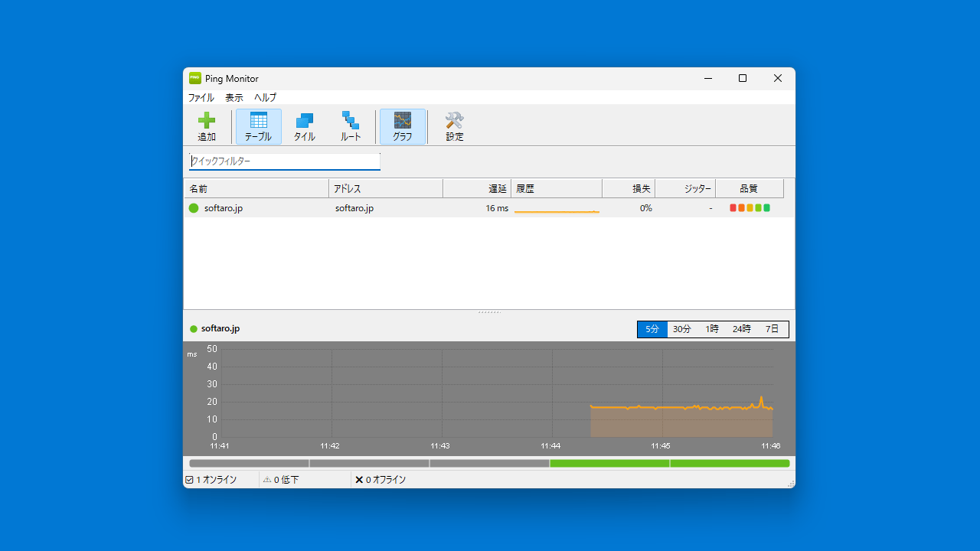The image size is (980, 551).
Task: Select the 7日 range button
Action: [x=772, y=328]
